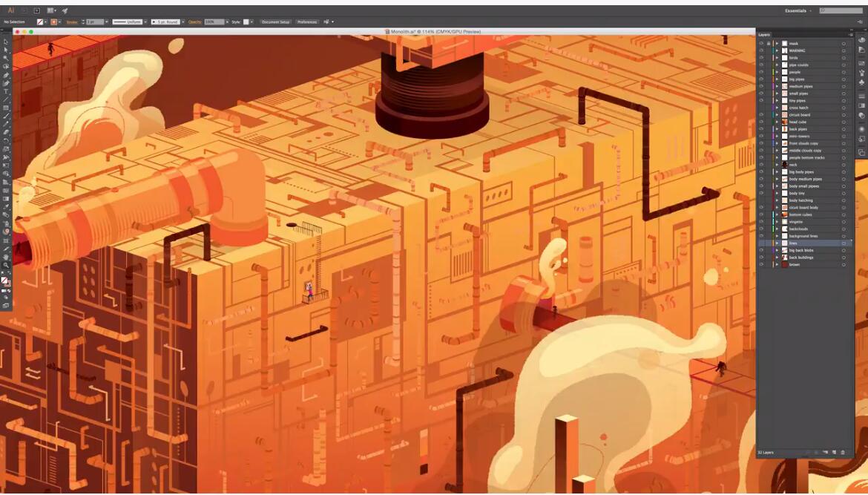Viewport: 868px width, 495px height.
Task: Hide the birds layer
Action: [x=760, y=58]
